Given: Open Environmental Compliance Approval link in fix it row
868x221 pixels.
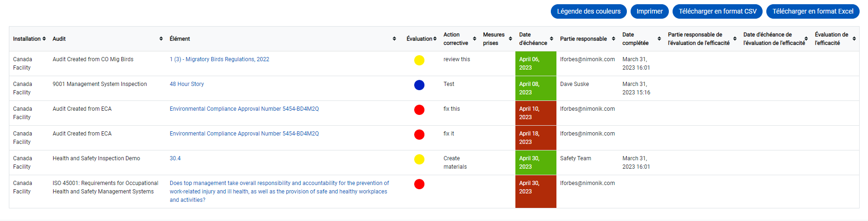Looking at the screenshot, I should pyautogui.click(x=244, y=134).
